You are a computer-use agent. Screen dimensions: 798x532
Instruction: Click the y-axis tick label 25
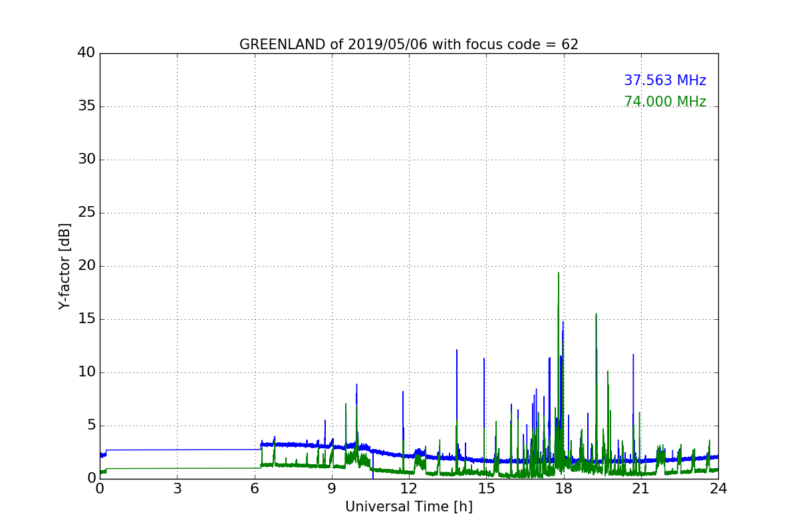click(x=86, y=213)
